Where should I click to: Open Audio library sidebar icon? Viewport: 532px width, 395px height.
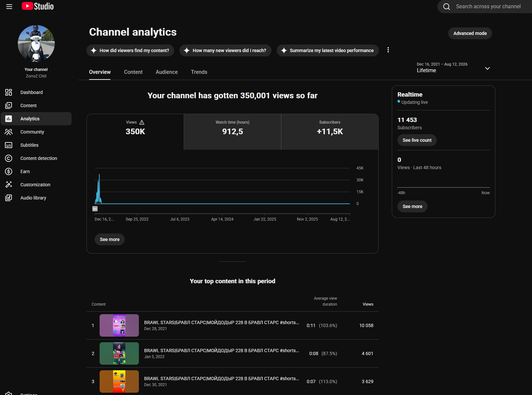click(9, 198)
